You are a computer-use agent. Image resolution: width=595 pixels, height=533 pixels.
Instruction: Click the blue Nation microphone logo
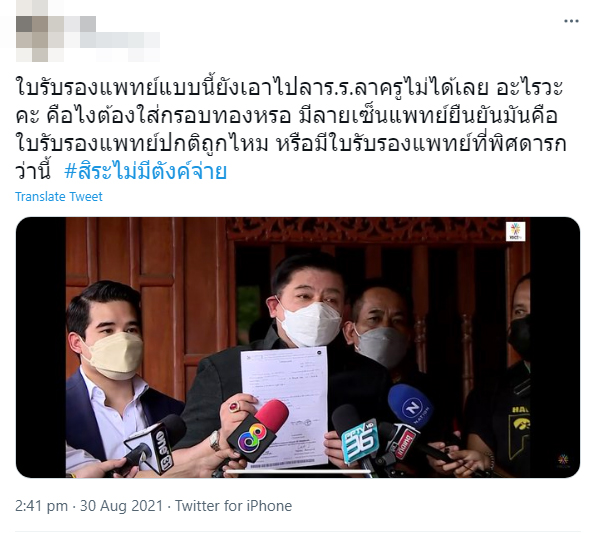pos(412,408)
